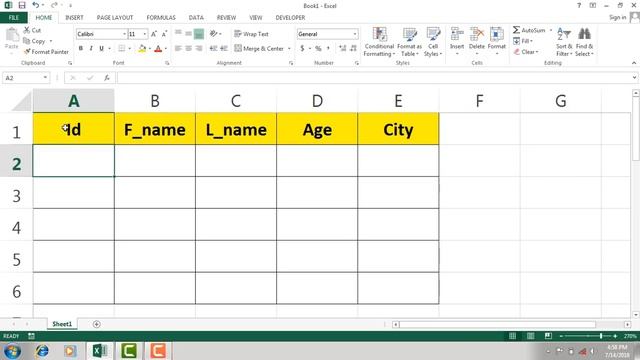Toggle Align Right for the cell

pos(199,48)
